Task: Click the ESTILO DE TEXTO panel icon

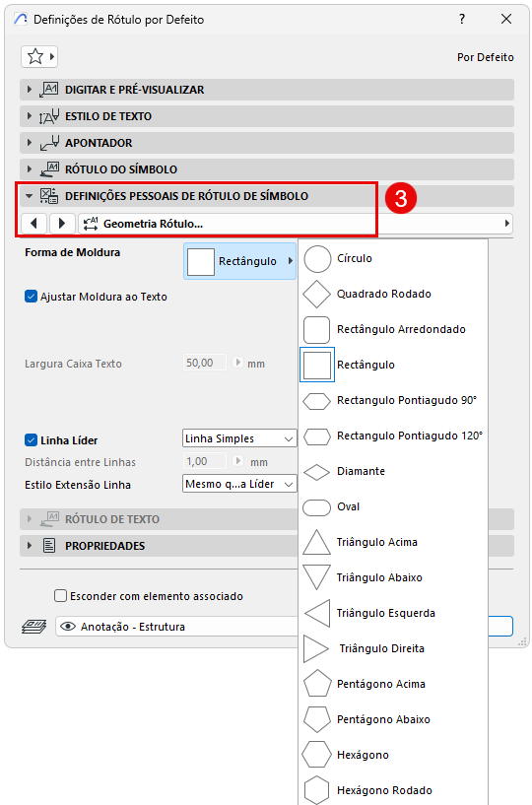Action: pos(49,116)
